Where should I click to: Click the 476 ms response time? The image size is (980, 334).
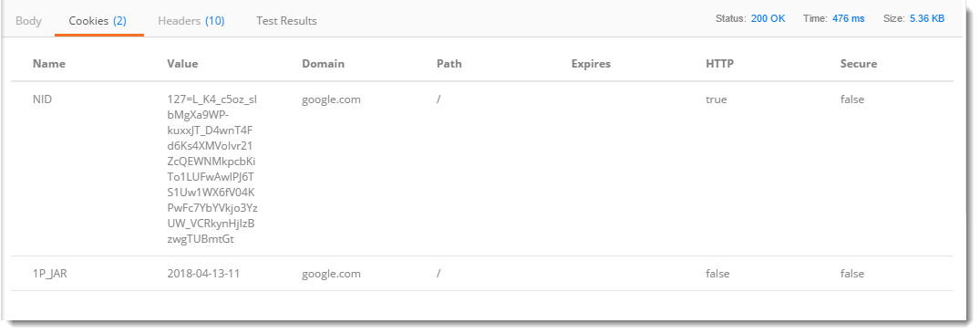coord(848,19)
